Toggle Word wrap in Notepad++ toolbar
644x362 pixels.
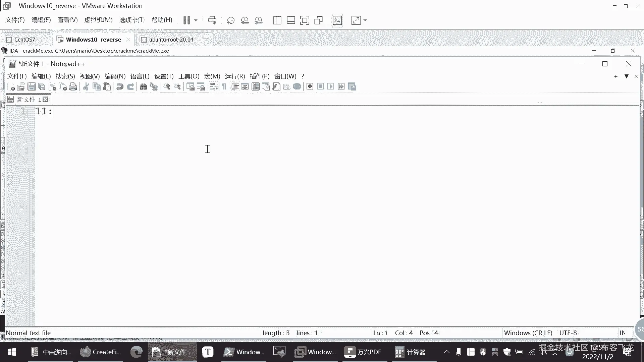point(214,87)
